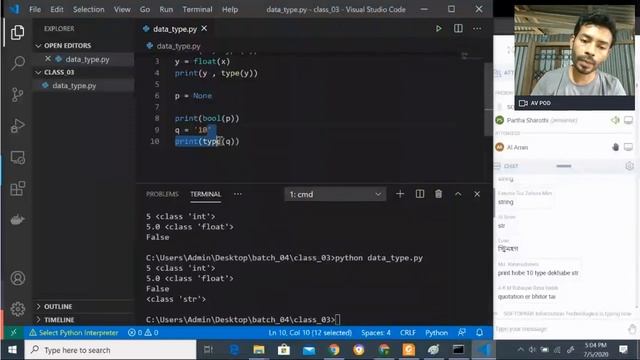This screenshot has height=360, width=640.
Task: Maximize the terminal panel size
Action: (x=458, y=194)
